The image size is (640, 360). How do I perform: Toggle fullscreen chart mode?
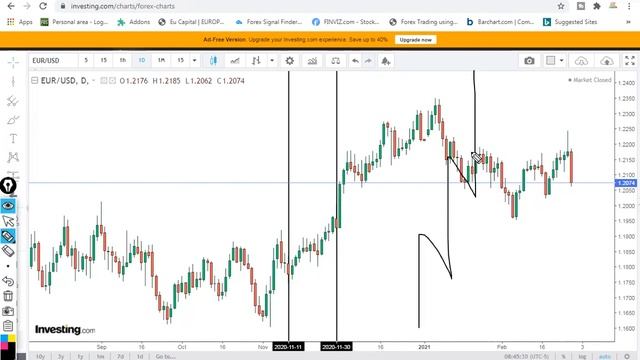[630, 61]
